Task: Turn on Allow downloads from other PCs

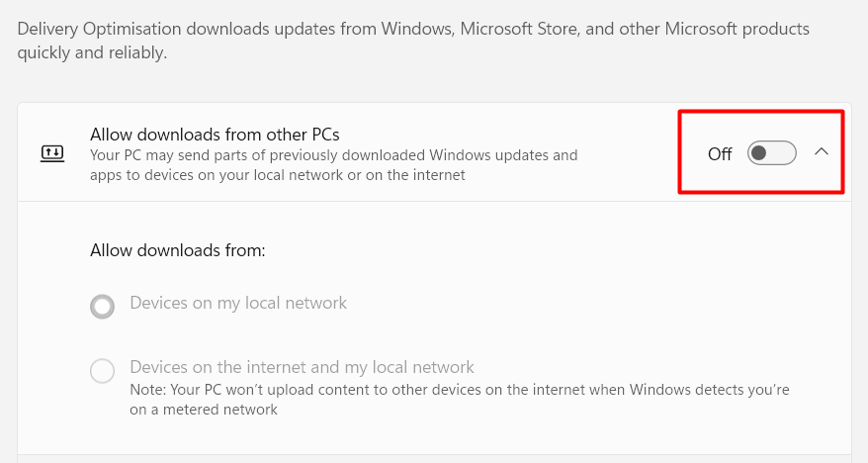Action: [x=771, y=153]
